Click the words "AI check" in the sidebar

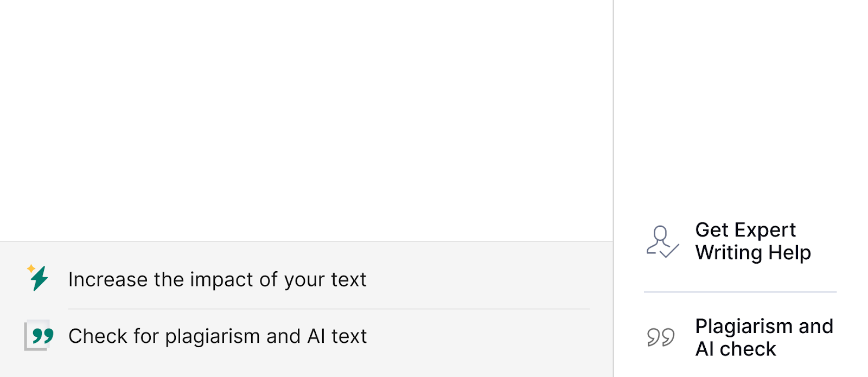click(x=736, y=349)
